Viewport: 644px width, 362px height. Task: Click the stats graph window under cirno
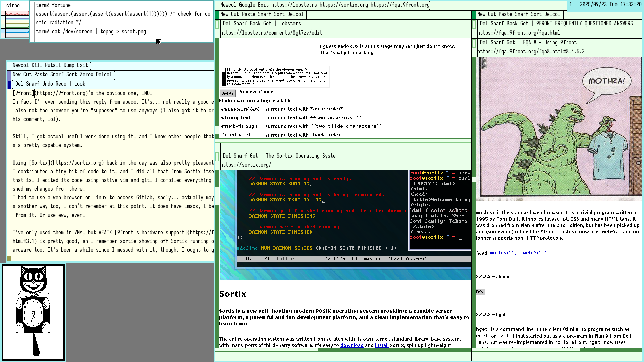pyautogui.click(x=15, y=25)
